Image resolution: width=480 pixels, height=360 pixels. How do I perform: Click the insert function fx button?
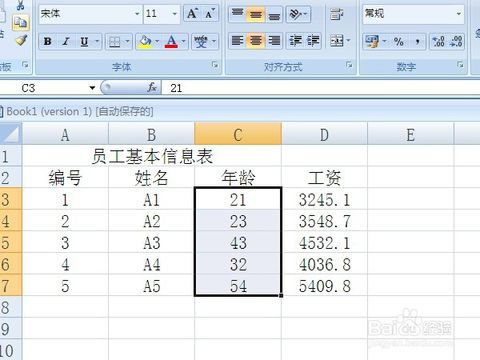point(152,88)
